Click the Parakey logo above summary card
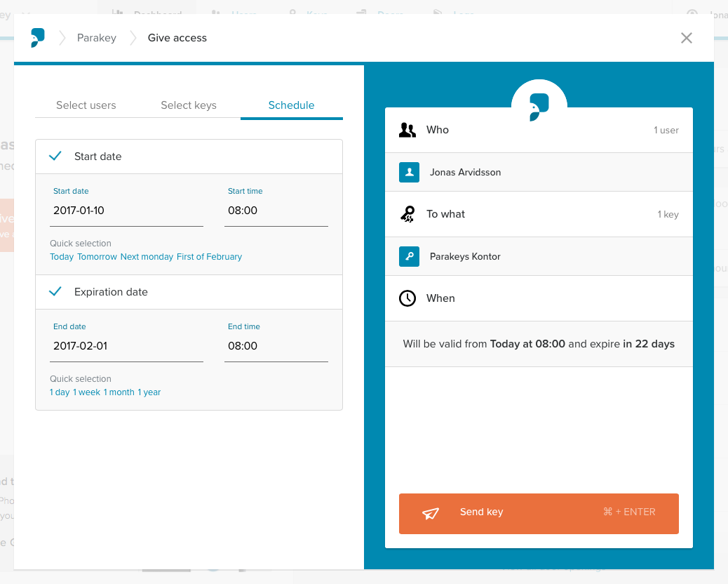The width and height of the screenshot is (728, 584). (539, 107)
